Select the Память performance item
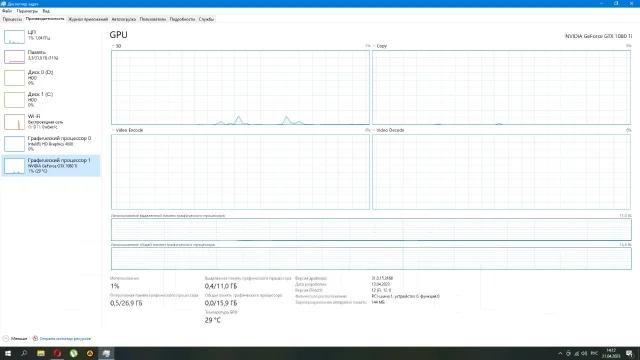 tap(51, 56)
